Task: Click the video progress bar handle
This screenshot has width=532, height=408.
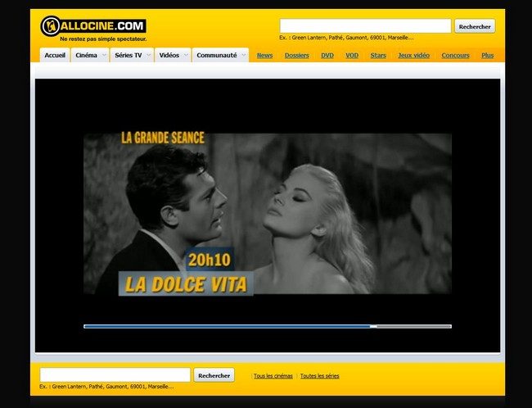Action: 373,326
